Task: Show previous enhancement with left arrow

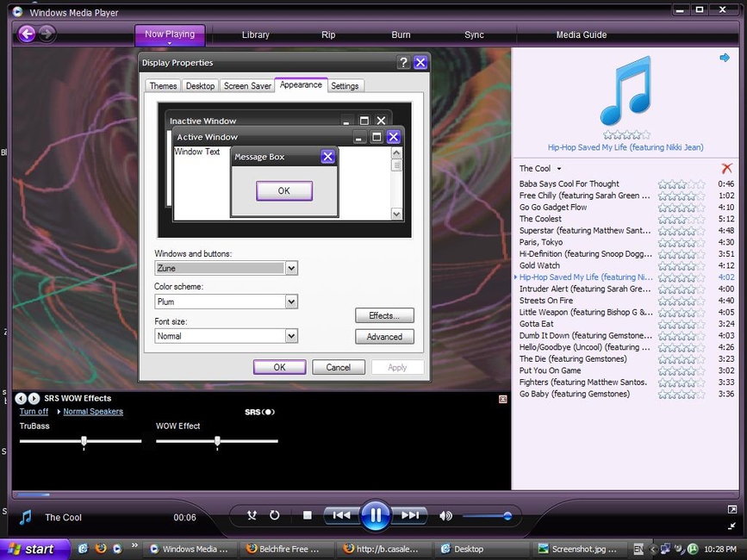Action: click(21, 399)
